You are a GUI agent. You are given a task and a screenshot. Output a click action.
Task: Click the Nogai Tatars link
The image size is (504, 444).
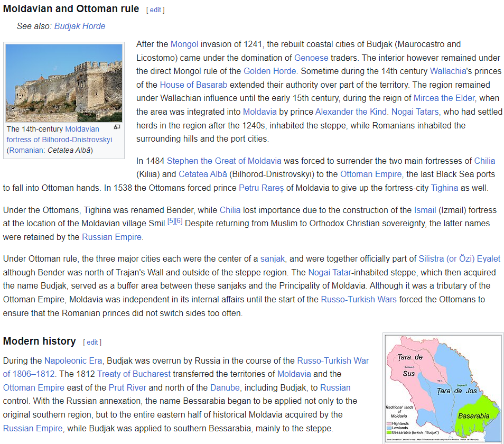click(x=415, y=112)
